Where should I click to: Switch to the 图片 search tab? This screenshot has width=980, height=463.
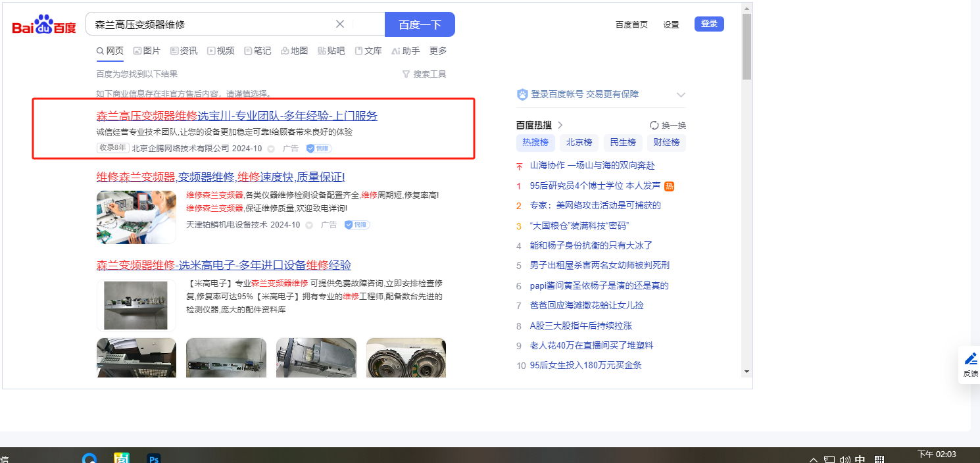pos(147,51)
